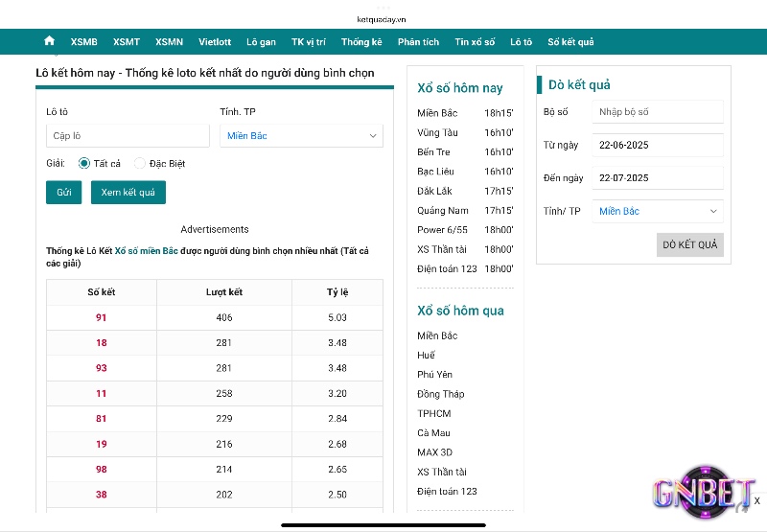767x532 pixels.
Task: Open yesterday's TPHCM result
Action: [434, 414]
